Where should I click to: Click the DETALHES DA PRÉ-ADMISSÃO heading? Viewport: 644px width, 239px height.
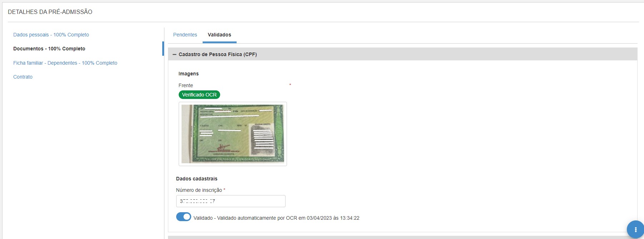click(x=50, y=12)
